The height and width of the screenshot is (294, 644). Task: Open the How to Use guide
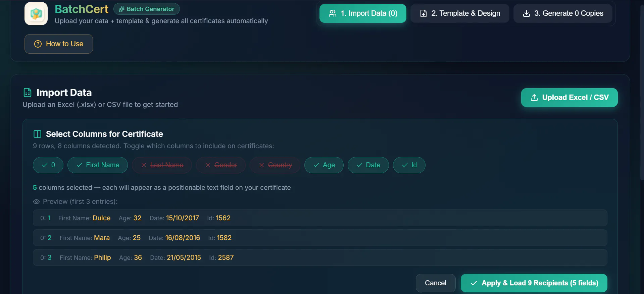59,44
